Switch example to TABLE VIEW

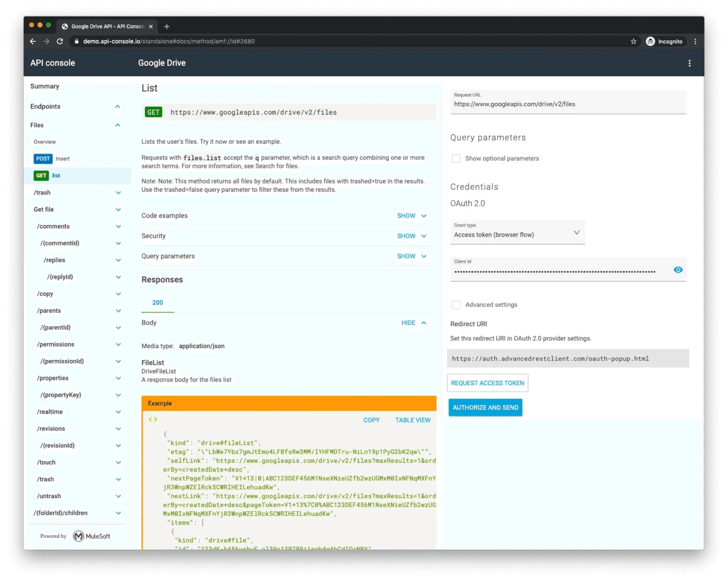point(413,420)
